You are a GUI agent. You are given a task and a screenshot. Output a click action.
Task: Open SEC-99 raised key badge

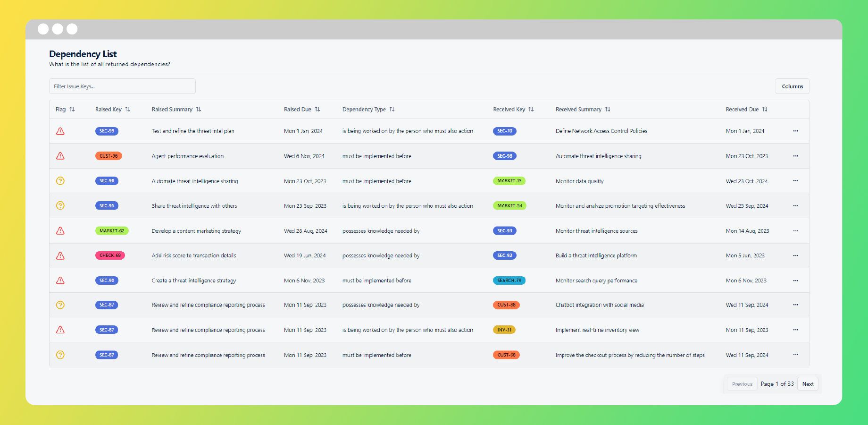click(107, 131)
